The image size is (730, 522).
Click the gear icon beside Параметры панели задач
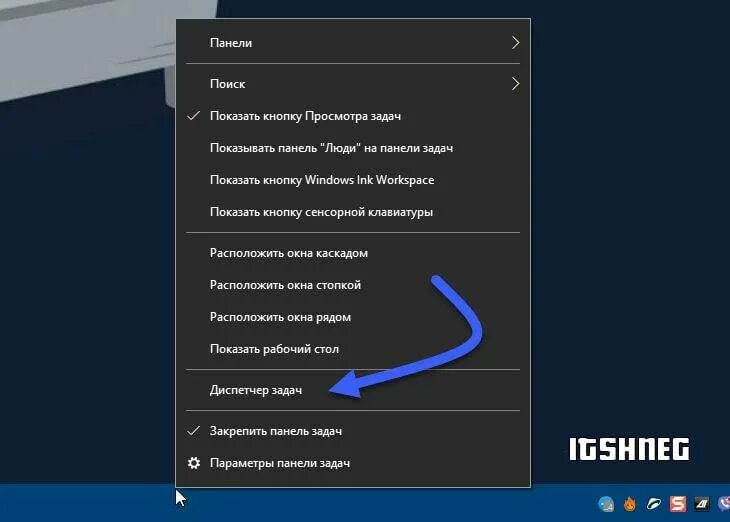pyautogui.click(x=194, y=463)
